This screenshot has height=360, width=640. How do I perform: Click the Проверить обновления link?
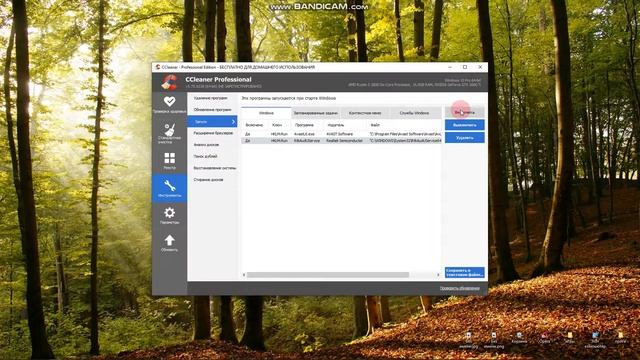point(459,288)
